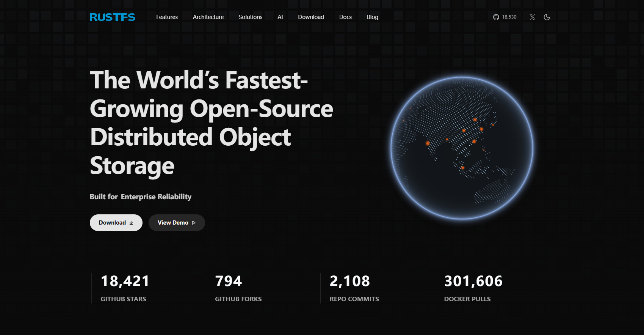Open Download in the top navigation
644x335 pixels.
pyautogui.click(x=311, y=17)
